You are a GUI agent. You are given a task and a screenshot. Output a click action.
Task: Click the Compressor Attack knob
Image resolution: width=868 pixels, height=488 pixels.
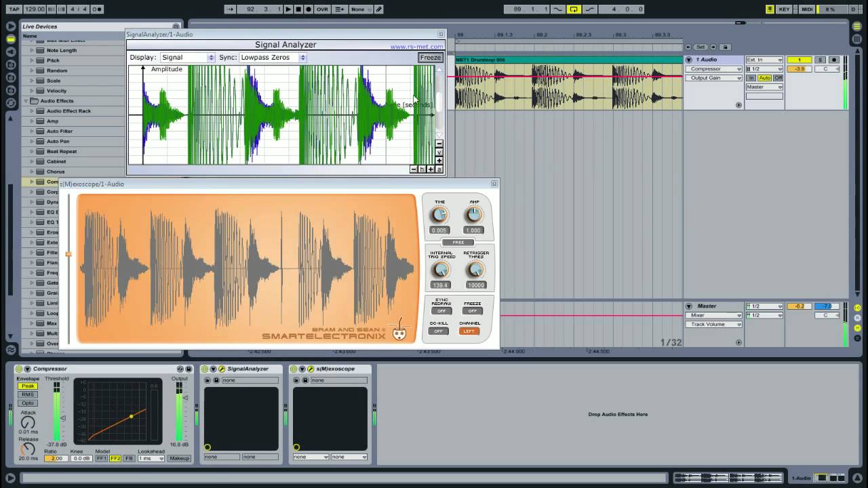[28, 423]
